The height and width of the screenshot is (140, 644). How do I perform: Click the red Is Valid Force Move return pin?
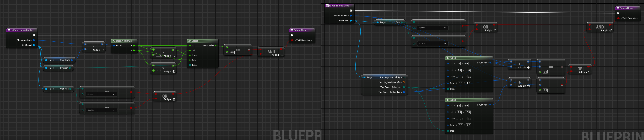pyautogui.click(x=618, y=18)
